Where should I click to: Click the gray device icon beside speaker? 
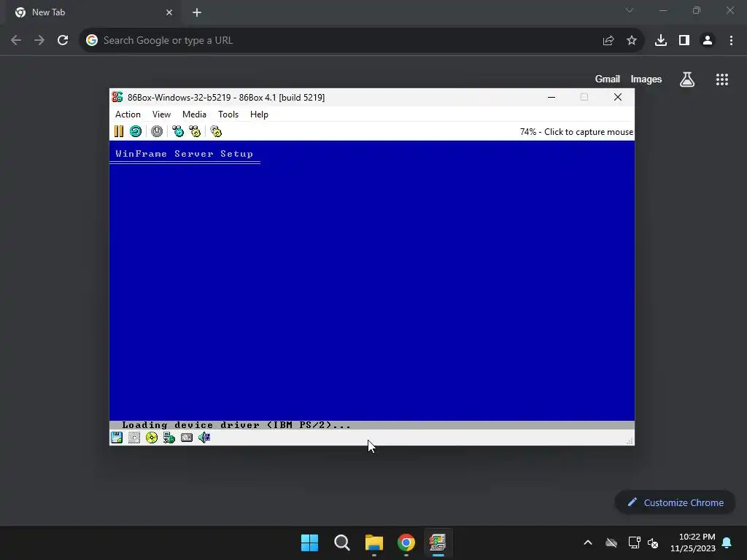[187, 437]
